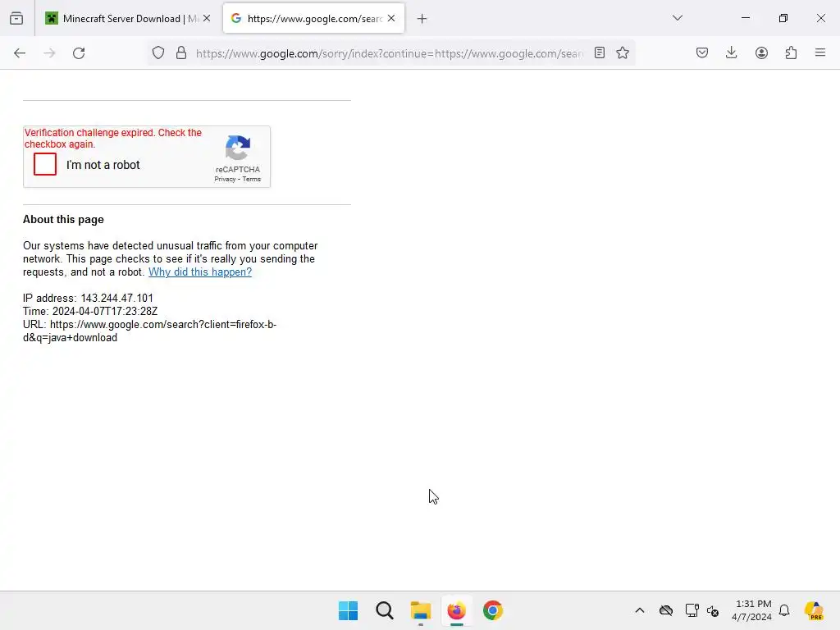Reload the current page
Image resolution: width=840 pixels, height=630 pixels.
click(x=79, y=53)
